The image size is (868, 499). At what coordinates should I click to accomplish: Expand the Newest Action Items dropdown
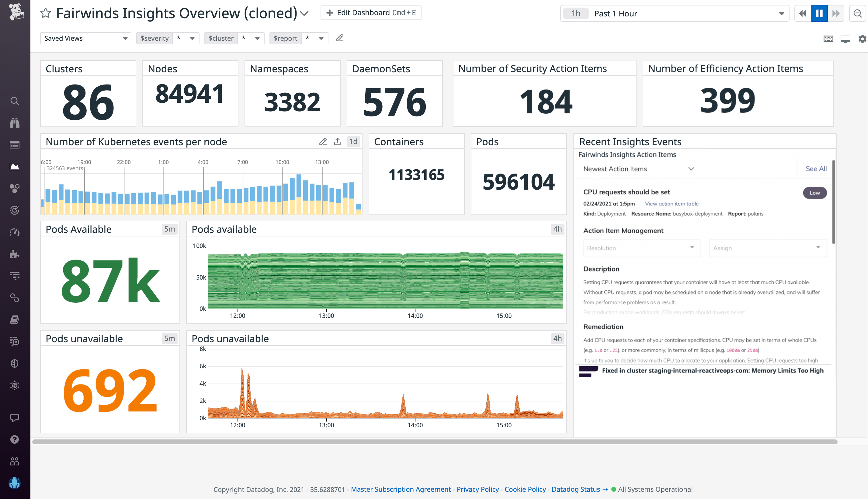point(691,169)
